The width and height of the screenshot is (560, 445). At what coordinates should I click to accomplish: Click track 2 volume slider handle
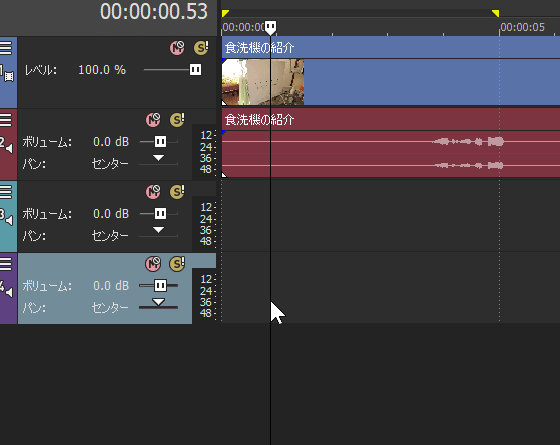click(160, 142)
